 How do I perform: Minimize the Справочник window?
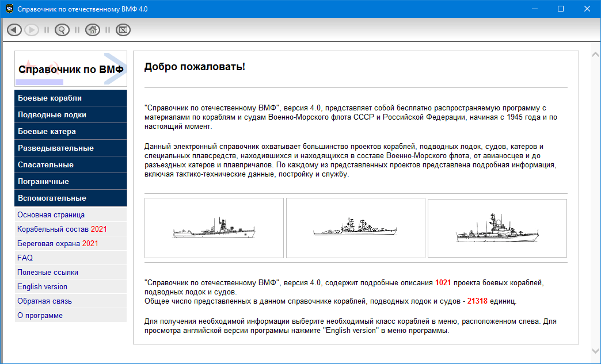[x=535, y=9]
